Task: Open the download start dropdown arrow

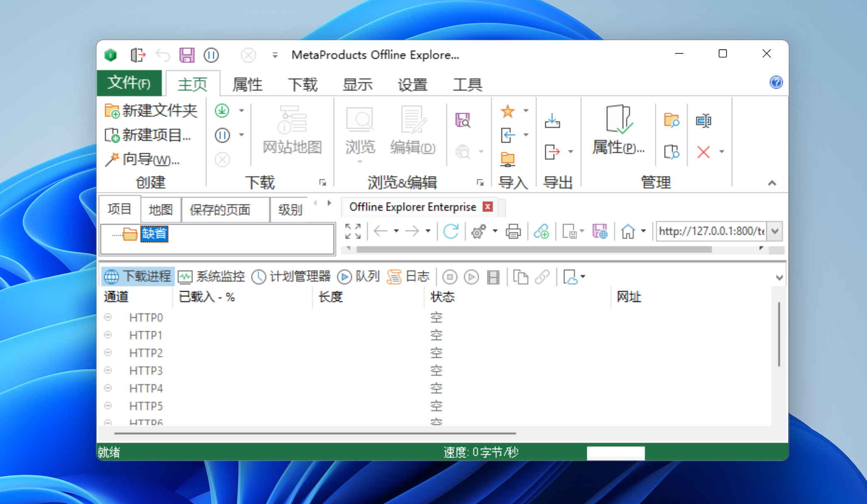Action: coord(242,111)
